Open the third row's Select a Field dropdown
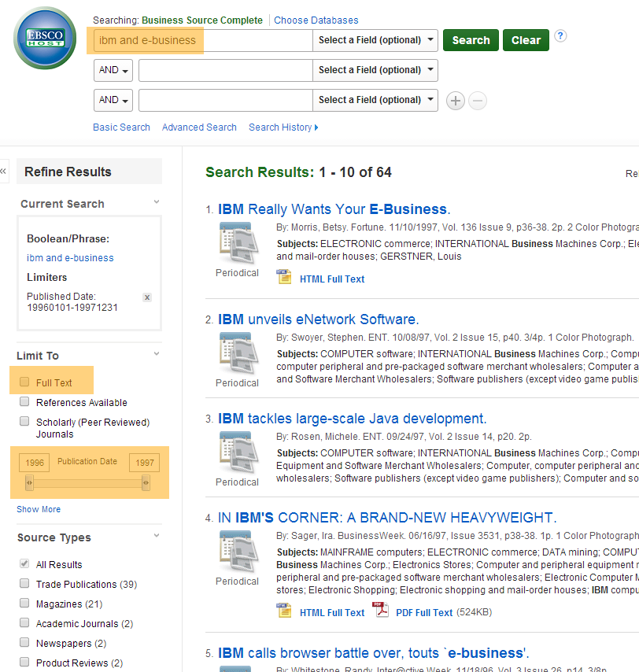639x672 pixels. tap(375, 100)
